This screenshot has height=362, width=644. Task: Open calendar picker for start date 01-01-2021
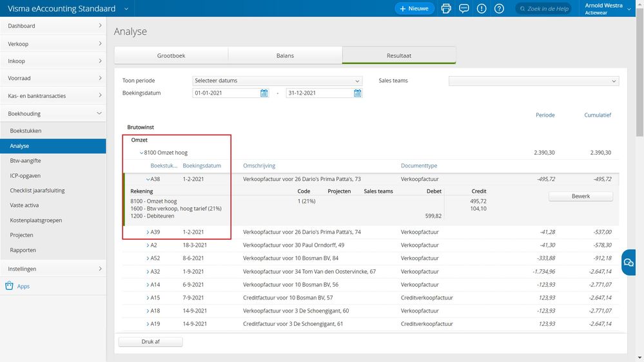pos(264,93)
